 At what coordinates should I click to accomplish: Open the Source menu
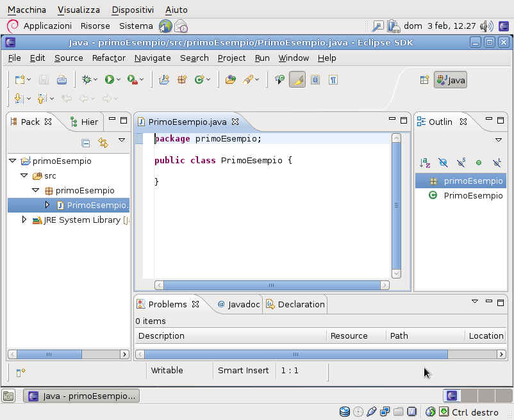pos(69,58)
